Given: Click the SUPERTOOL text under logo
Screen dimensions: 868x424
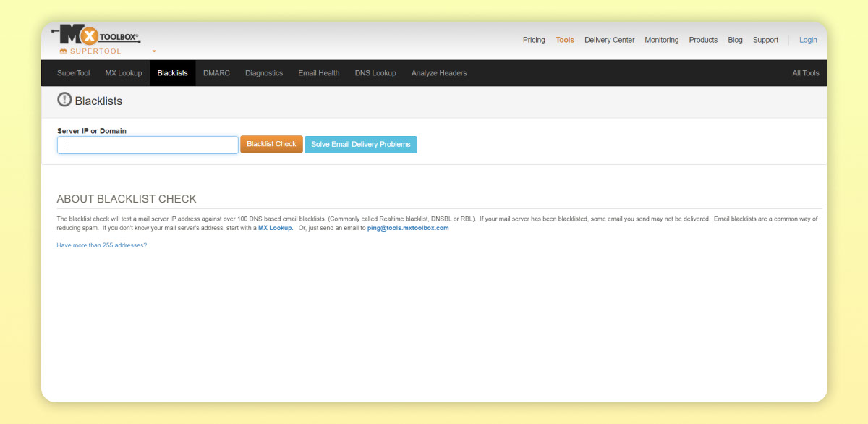Looking at the screenshot, I should 95,51.
